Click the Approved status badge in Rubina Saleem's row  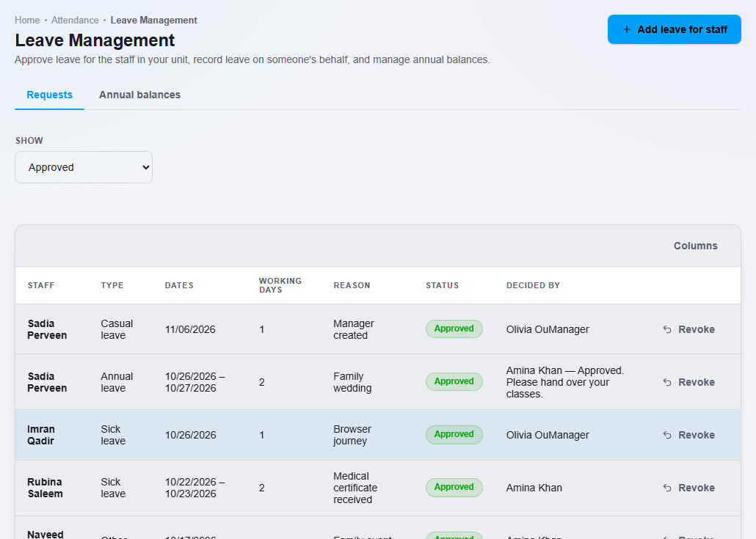(454, 488)
